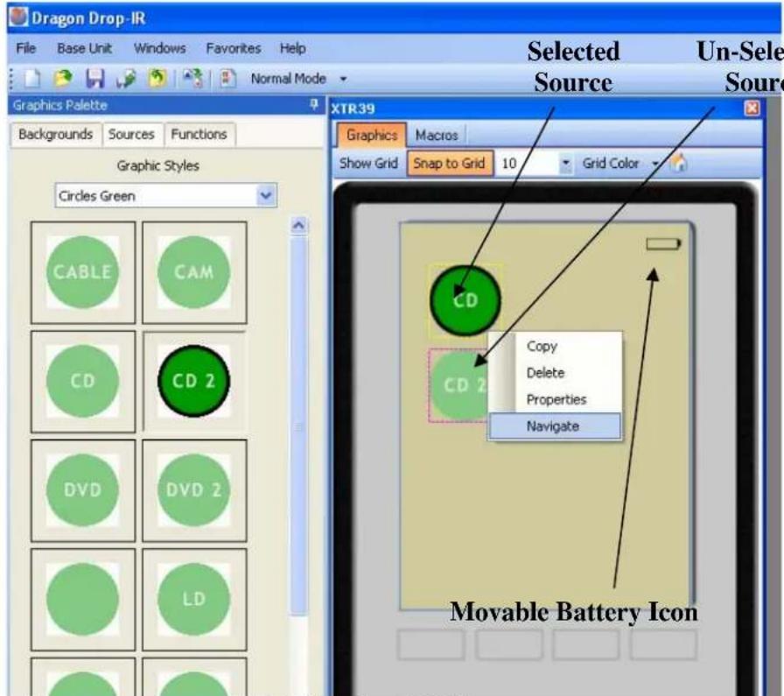
Task: Switch to the Functions tab
Action: (x=199, y=134)
